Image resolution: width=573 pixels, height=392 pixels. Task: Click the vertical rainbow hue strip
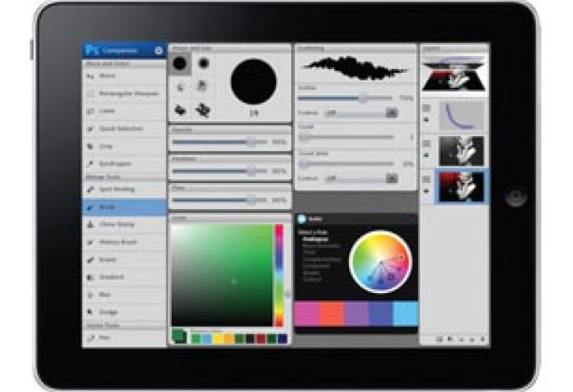point(279,275)
